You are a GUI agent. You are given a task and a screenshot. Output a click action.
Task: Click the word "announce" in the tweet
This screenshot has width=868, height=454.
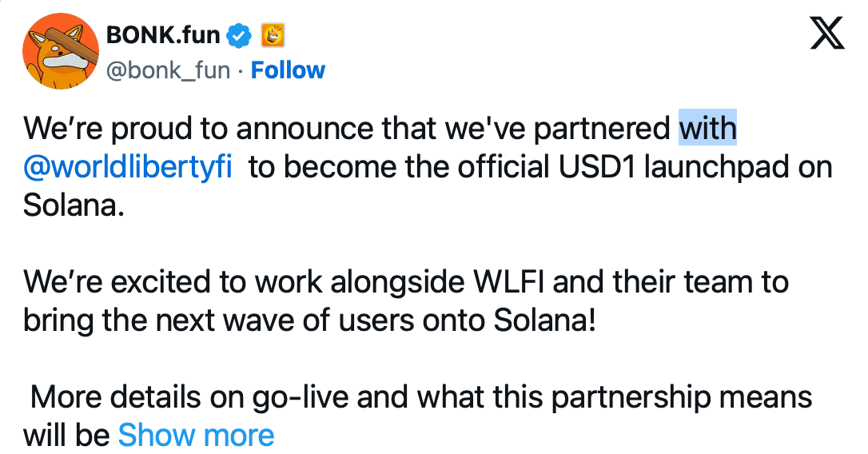pyautogui.click(x=299, y=129)
